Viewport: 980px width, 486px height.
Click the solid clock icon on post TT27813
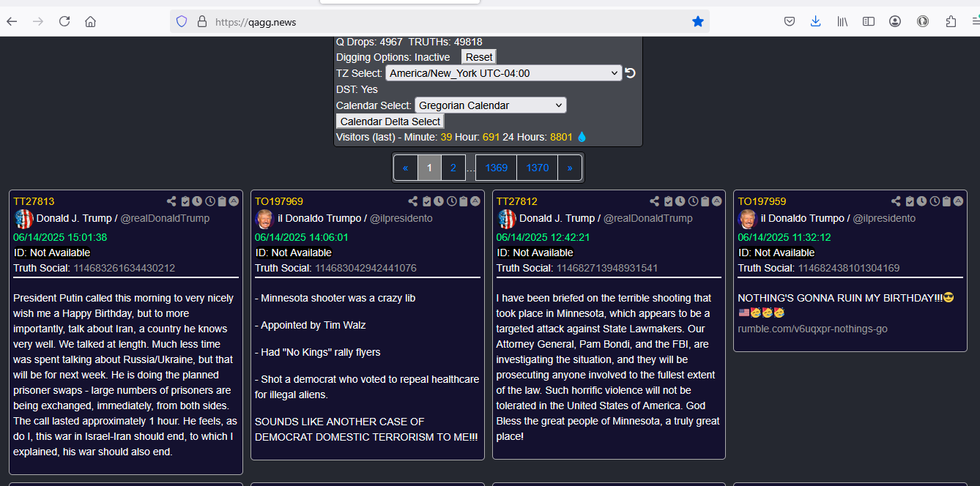(x=197, y=201)
